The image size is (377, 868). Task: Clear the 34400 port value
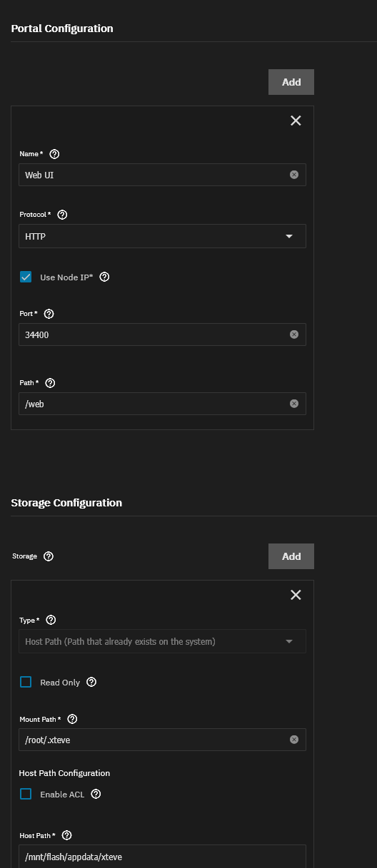click(294, 335)
